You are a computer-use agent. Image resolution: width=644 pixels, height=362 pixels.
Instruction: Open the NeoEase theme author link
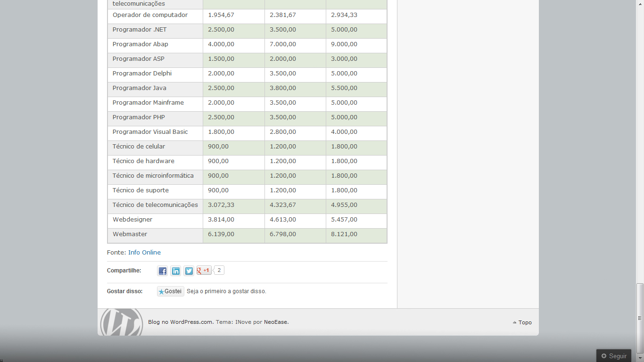point(276,322)
